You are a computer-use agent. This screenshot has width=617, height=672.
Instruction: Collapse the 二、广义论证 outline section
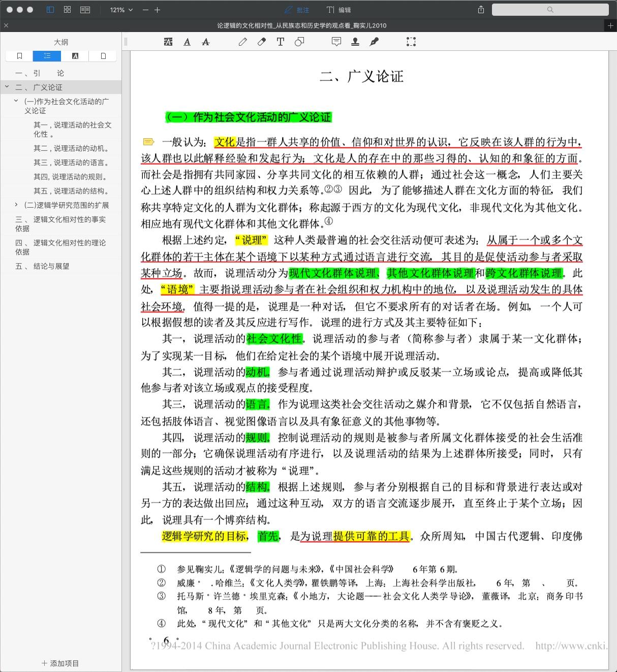tap(7, 87)
